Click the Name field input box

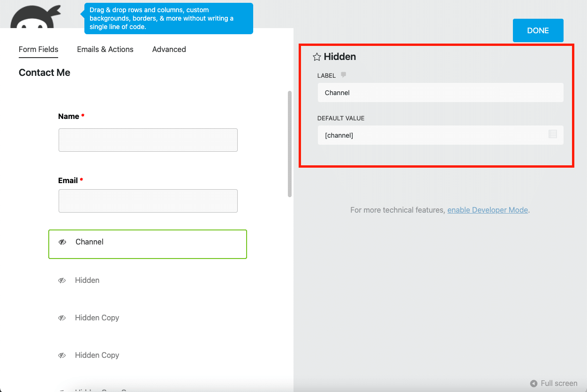148,140
